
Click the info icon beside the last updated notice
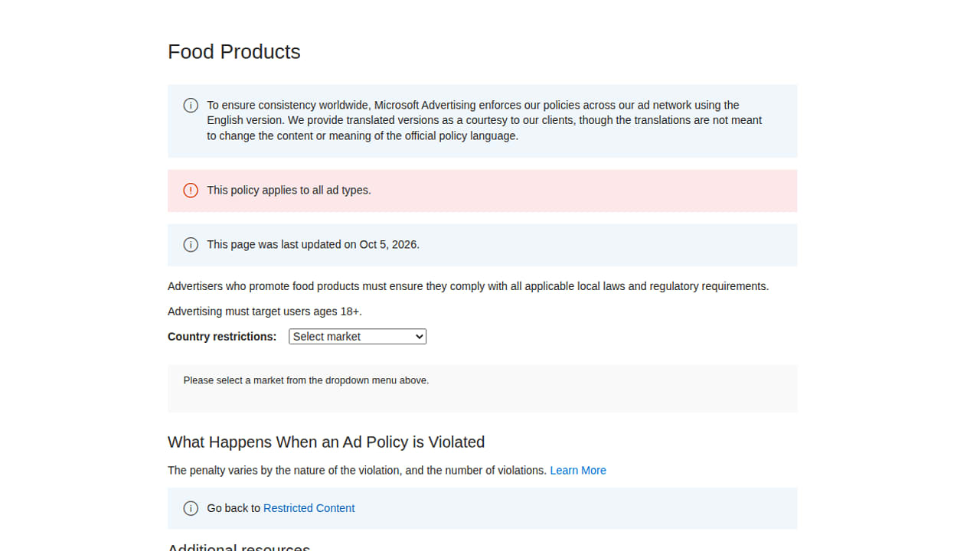point(191,244)
